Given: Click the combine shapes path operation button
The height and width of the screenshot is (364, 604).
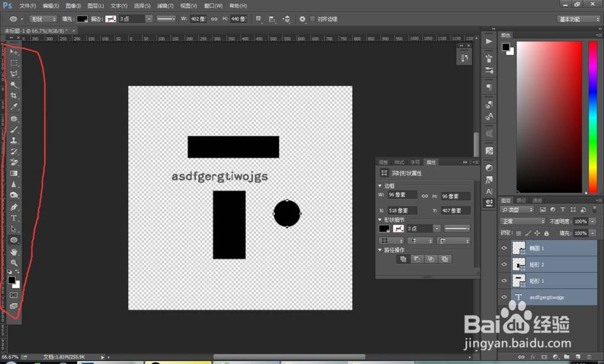Looking at the screenshot, I should pos(403,259).
